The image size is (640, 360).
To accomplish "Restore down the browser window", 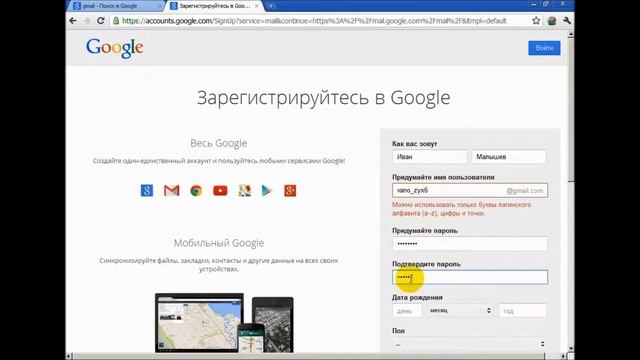I will tap(546, 4).
